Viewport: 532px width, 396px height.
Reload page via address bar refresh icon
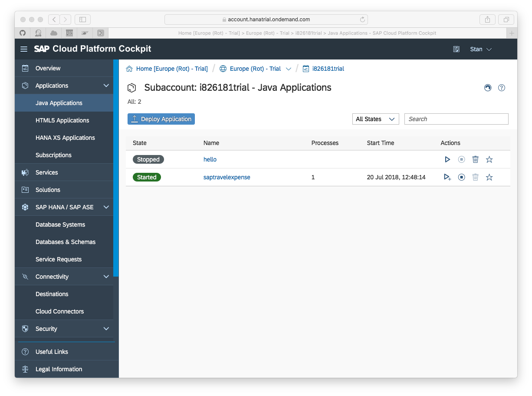[x=362, y=19]
